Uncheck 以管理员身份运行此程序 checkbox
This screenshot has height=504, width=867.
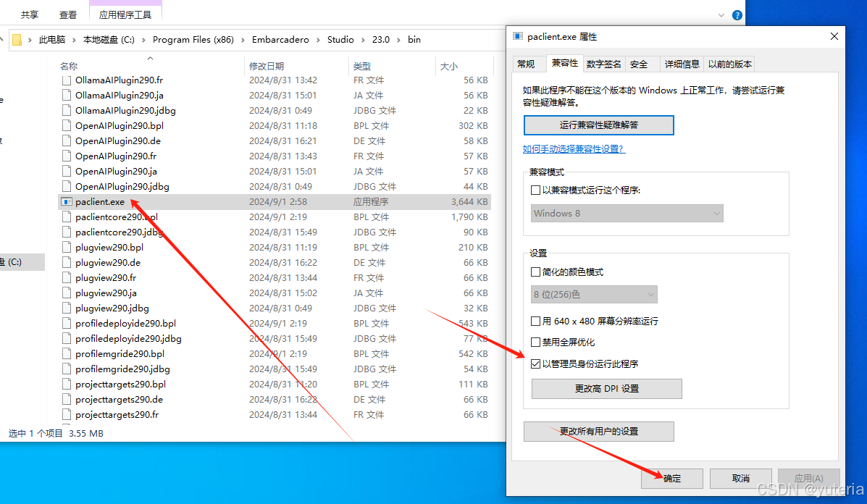(535, 364)
